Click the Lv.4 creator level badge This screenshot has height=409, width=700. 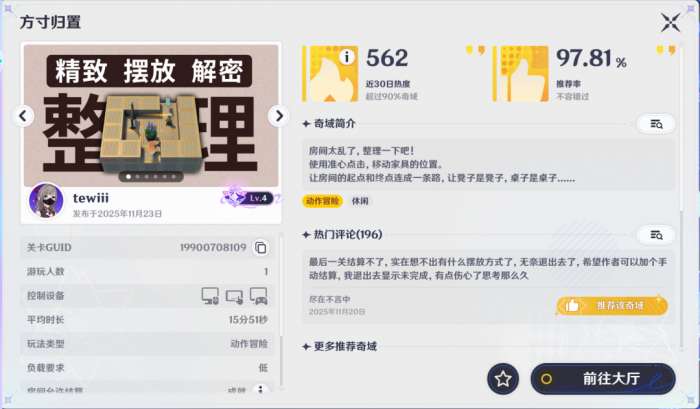250,198
